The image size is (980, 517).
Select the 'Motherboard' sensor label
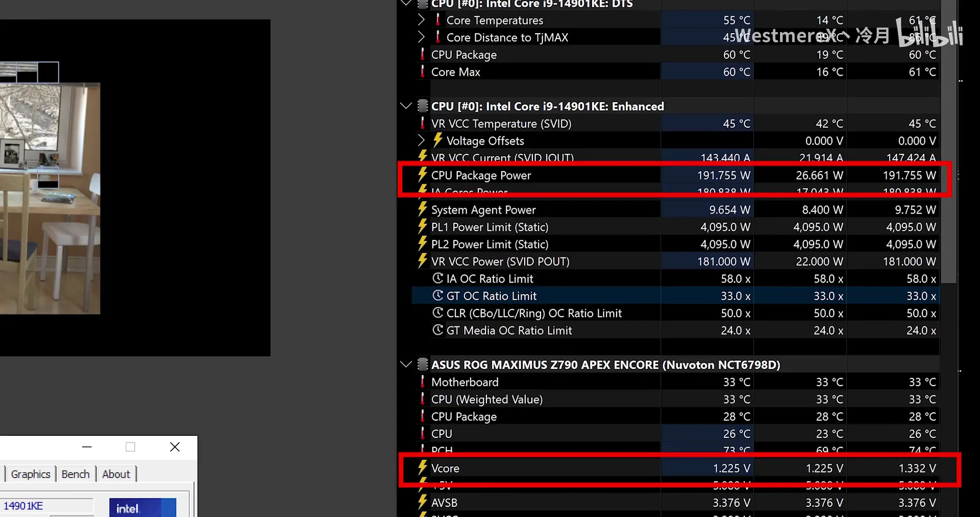[x=465, y=382]
